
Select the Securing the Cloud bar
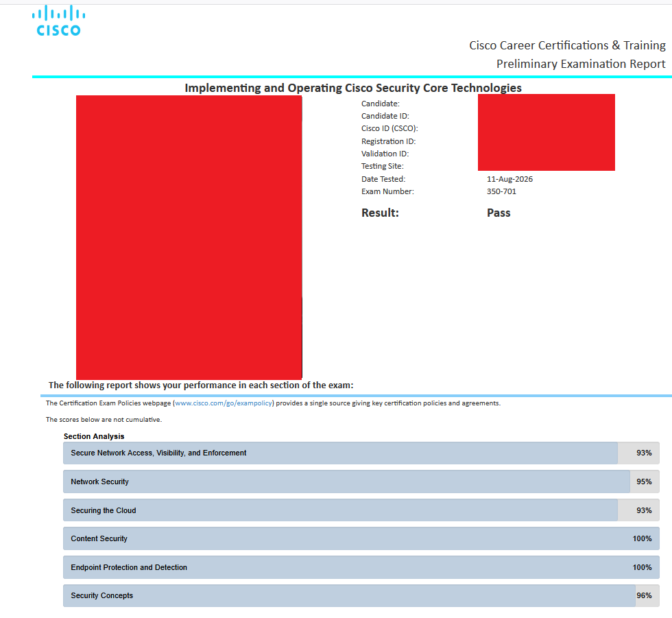pos(361,510)
